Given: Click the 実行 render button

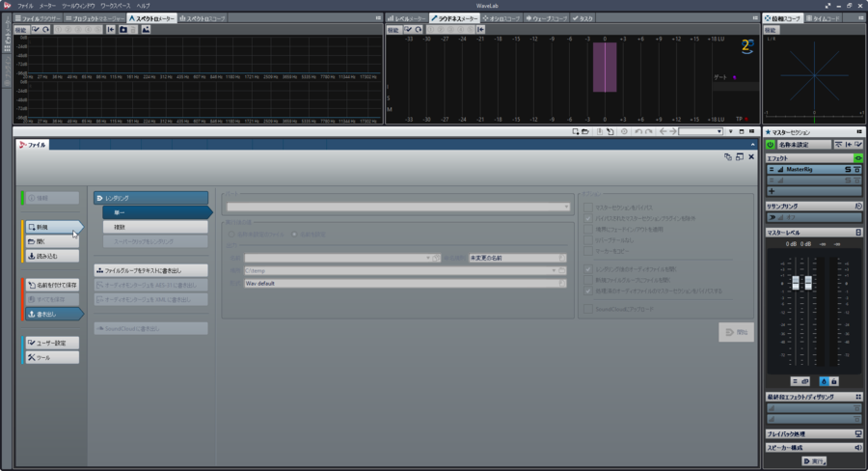Looking at the screenshot, I should click(814, 461).
